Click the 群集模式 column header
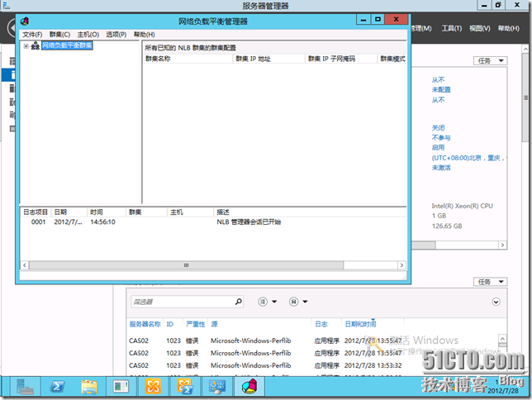The width and height of the screenshot is (532, 400). [392, 59]
